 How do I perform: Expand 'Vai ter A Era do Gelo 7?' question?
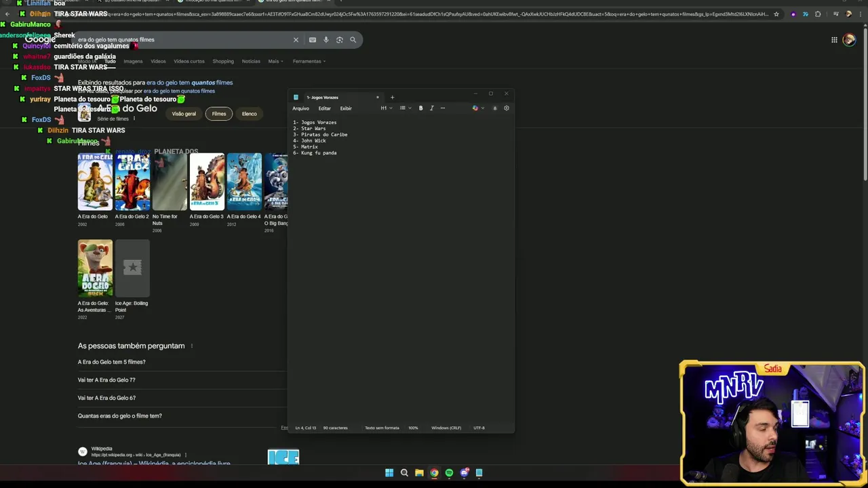182,380
